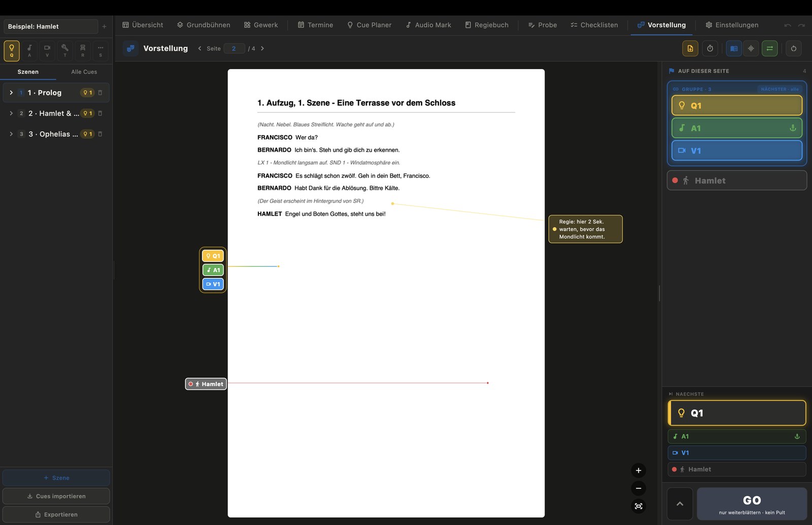Switch to the Gewerk tab
The image size is (812, 525).
(x=261, y=25)
